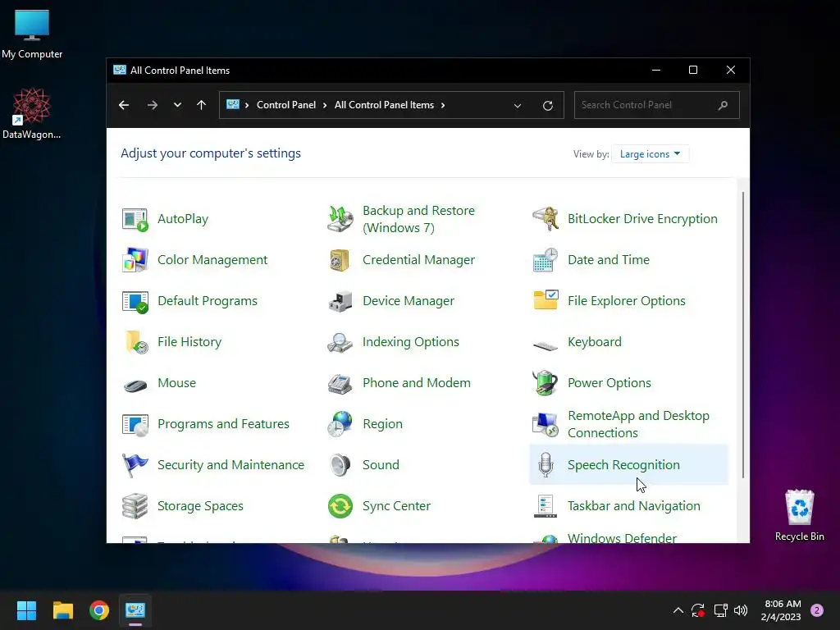Go up one level with up arrow
The height and width of the screenshot is (630, 840).
202,105
